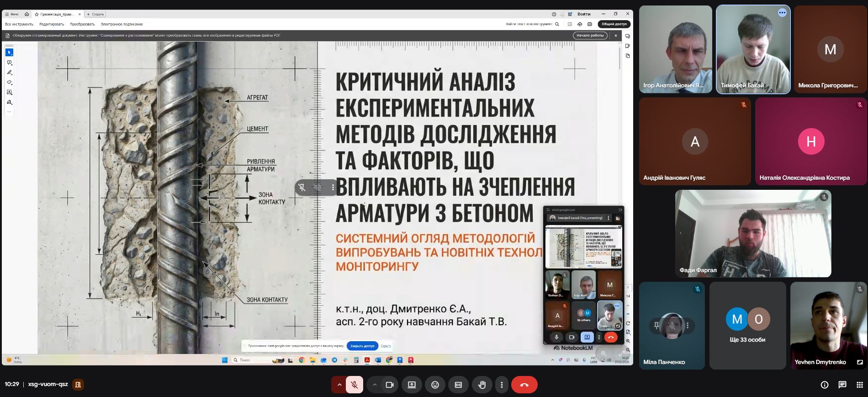Open the Преобразовать tab in Acrobat
The height and width of the screenshot is (397, 868).
[82, 24]
